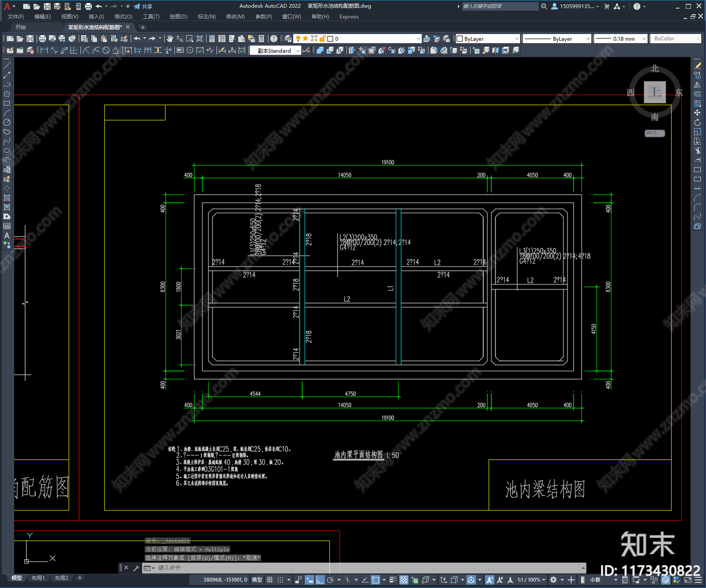The image size is (706, 588).
Task: Click the WCS button below the view cube
Action: pos(654,133)
